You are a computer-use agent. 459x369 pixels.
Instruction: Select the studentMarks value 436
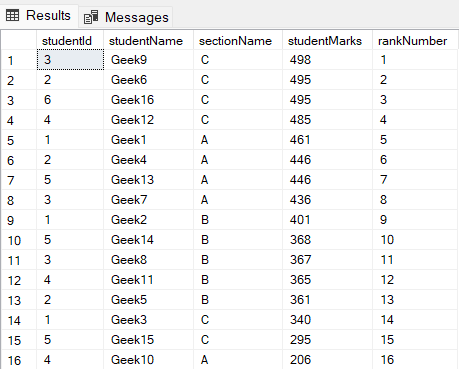tap(327, 200)
